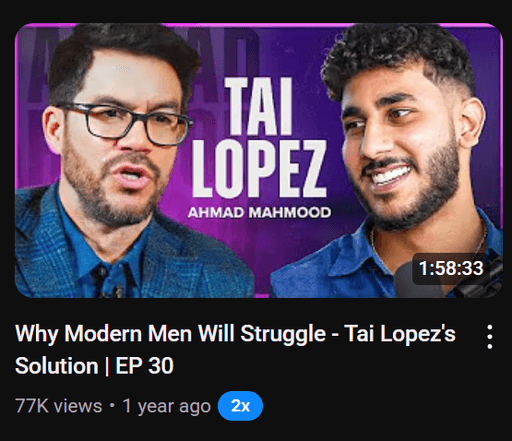Click 'Tai Lopez's' in the video title
Screen dimensions: 512x441
[x=400, y=333]
